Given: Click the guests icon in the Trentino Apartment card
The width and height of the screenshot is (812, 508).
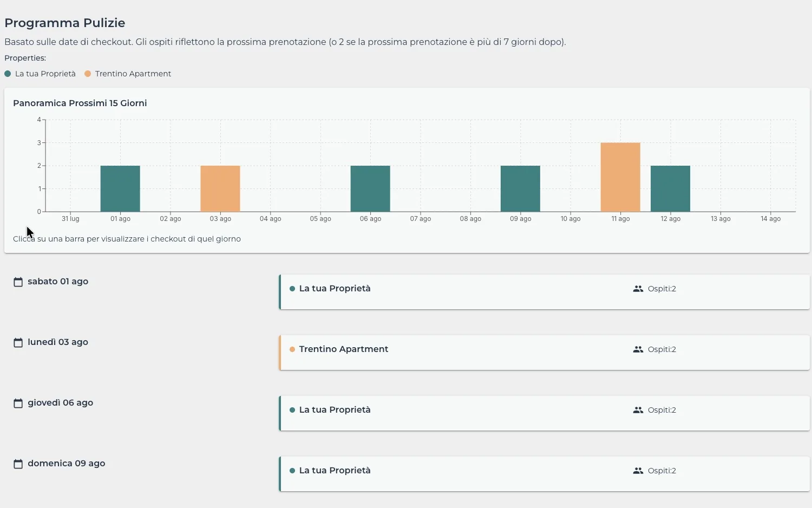Looking at the screenshot, I should (x=638, y=349).
